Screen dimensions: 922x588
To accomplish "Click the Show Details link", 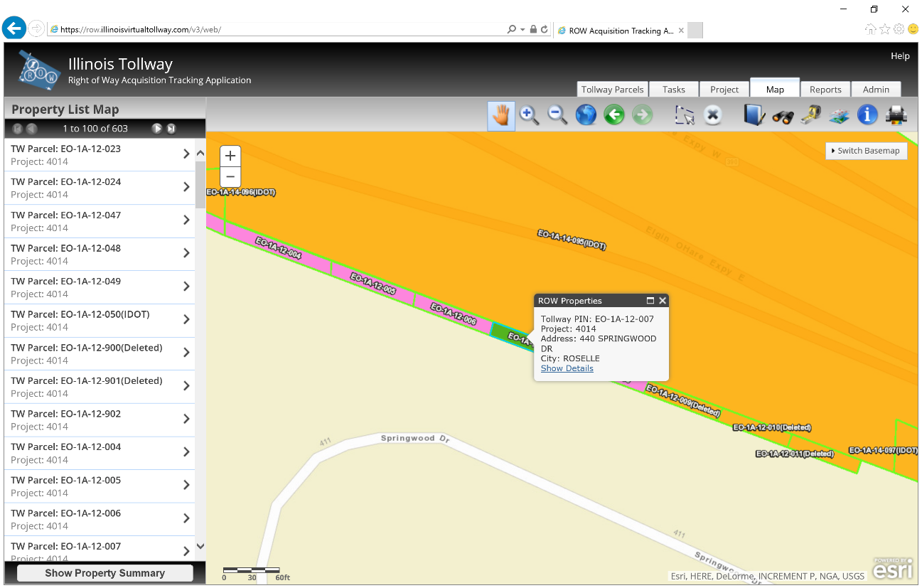I will coord(567,368).
